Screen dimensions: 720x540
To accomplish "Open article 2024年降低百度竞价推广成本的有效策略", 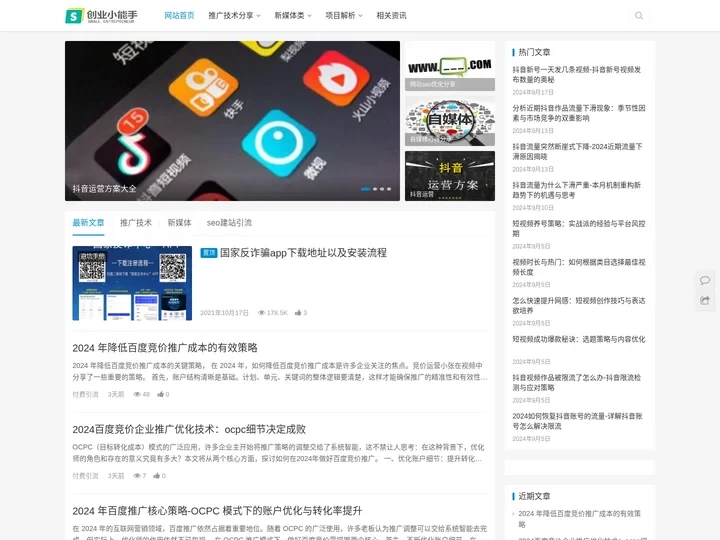I will (165, 348).
